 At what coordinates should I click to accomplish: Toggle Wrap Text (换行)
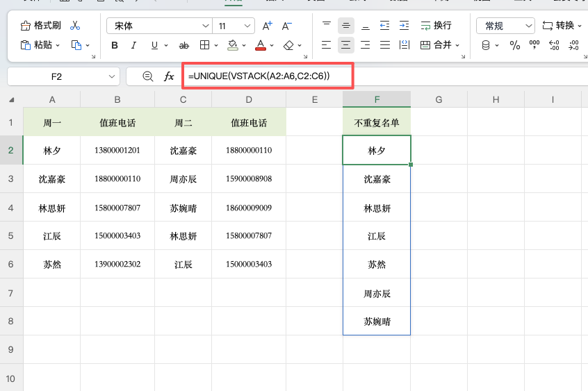[436, 26]
